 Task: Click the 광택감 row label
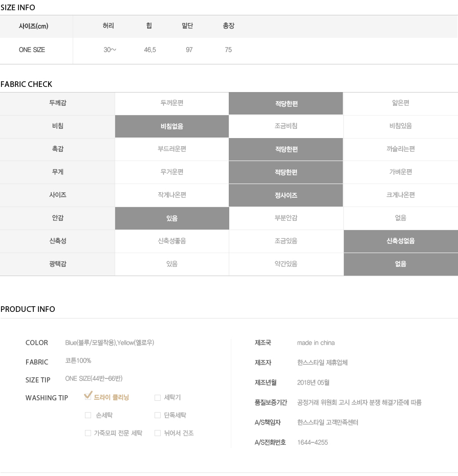point(58,264)
